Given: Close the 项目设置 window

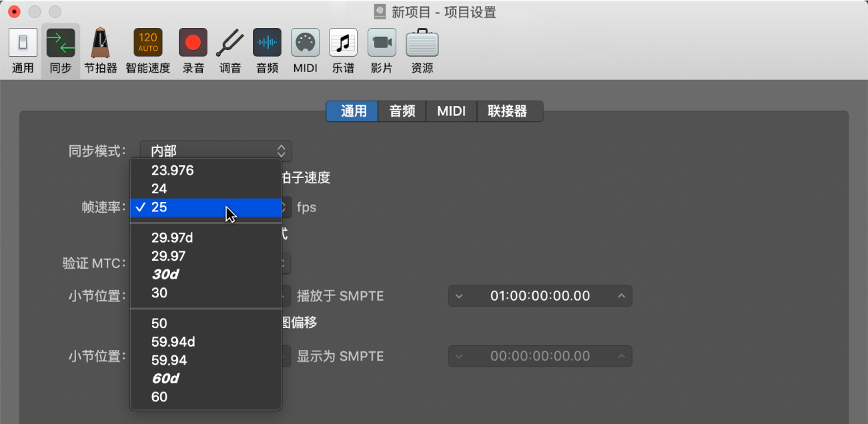Looking at the screenshot, I should pos(14,12).
